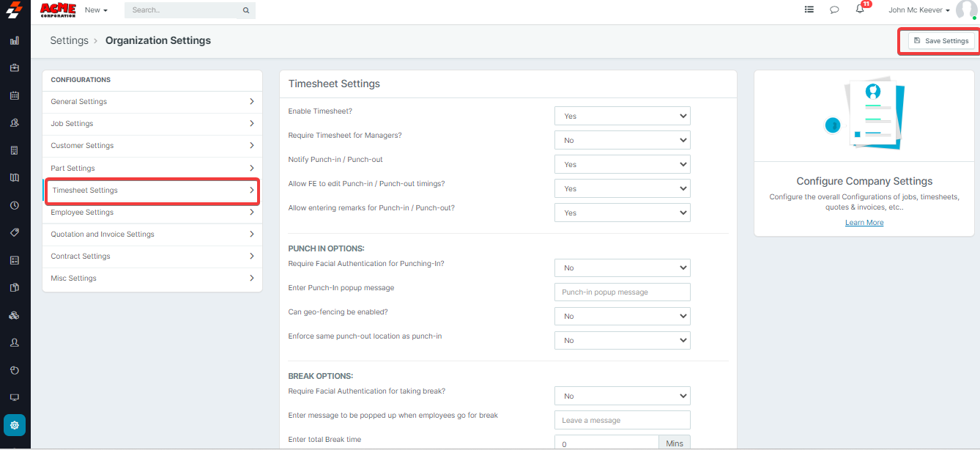Open John Mc Keever user menu
980x450 pixels.
point(918,10)
